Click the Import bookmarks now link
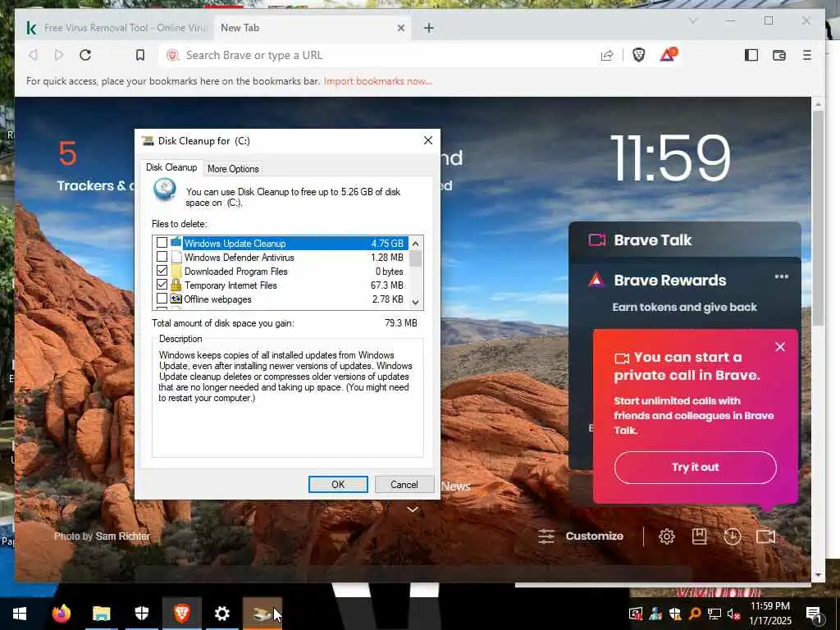The image size is (840, 630). 377,81
